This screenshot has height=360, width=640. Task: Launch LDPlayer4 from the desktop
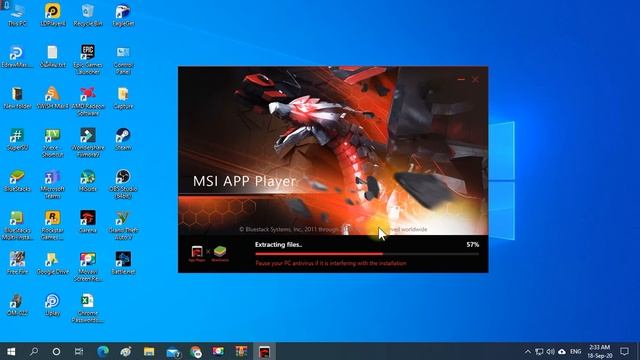tap(53, 15)
